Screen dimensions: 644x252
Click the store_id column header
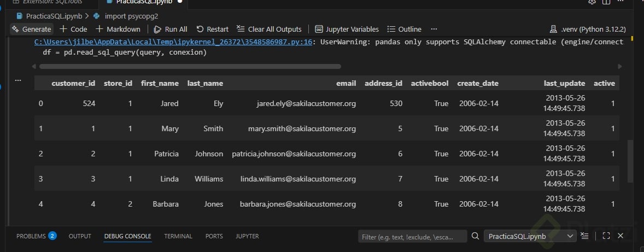click(x=118, y=83)
